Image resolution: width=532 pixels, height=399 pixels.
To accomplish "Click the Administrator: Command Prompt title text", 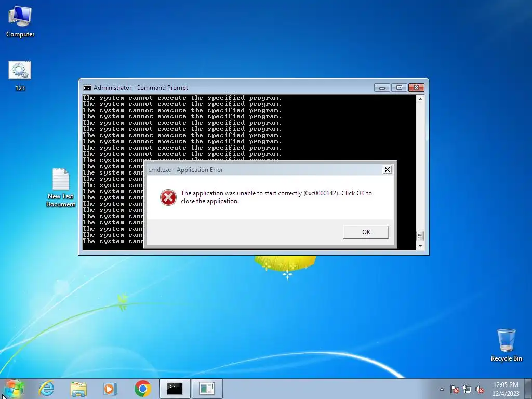I will [x=141, y=88].
